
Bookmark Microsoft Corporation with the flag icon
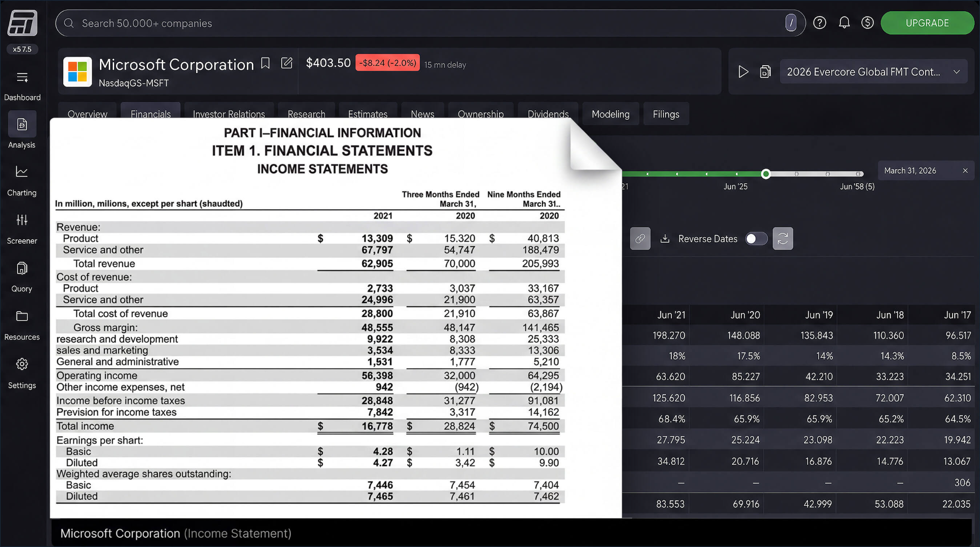[x=265, y=63]
